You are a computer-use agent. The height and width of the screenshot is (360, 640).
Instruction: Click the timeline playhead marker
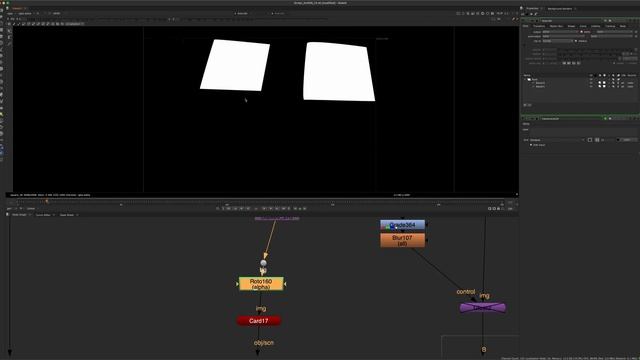(47, 201)
